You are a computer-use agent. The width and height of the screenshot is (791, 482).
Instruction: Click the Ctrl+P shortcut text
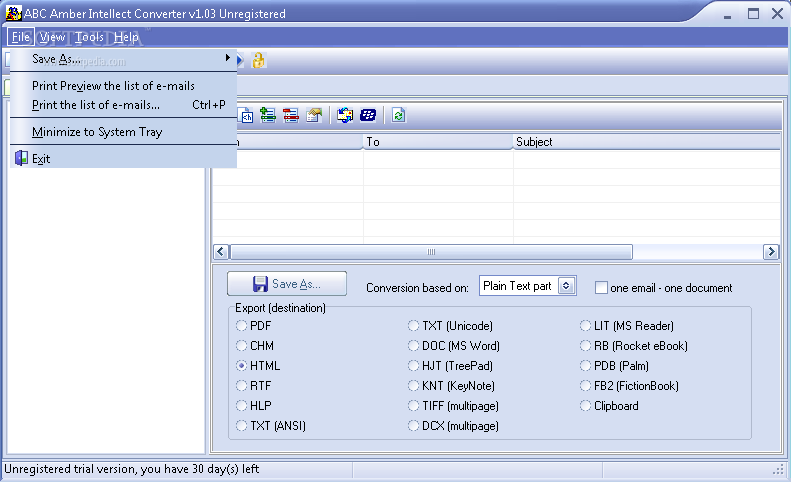click(x=209, y=105)
